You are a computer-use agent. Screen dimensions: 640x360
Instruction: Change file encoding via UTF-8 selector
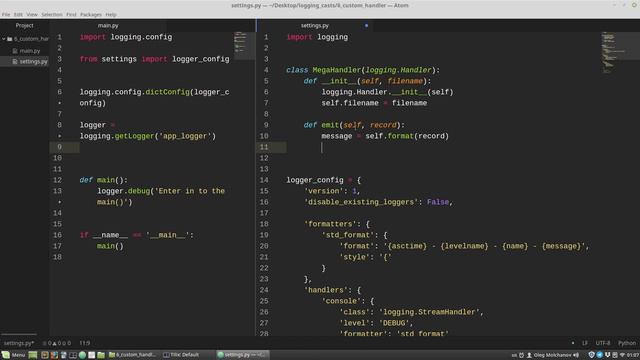[x=602, y=343]
